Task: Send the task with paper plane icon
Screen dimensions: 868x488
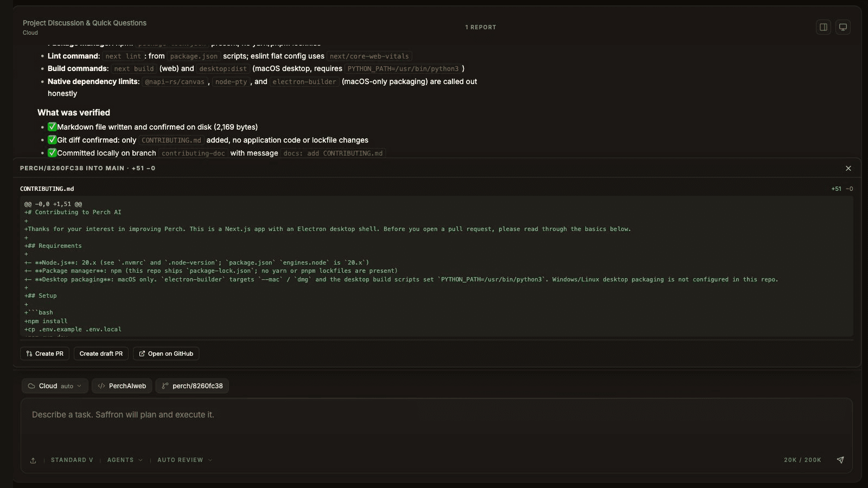Action: coord(840,460)
